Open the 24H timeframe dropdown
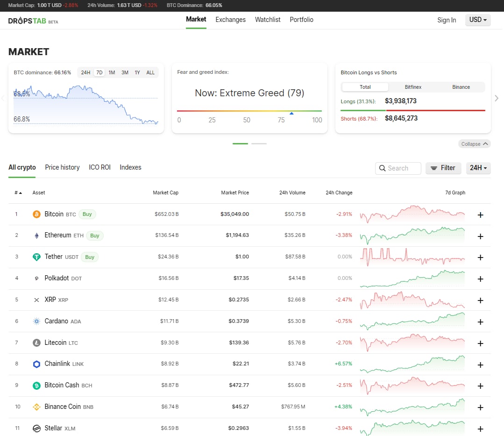Image resolution: width=504 pixels, height=436 pixels. coord(478,168)
